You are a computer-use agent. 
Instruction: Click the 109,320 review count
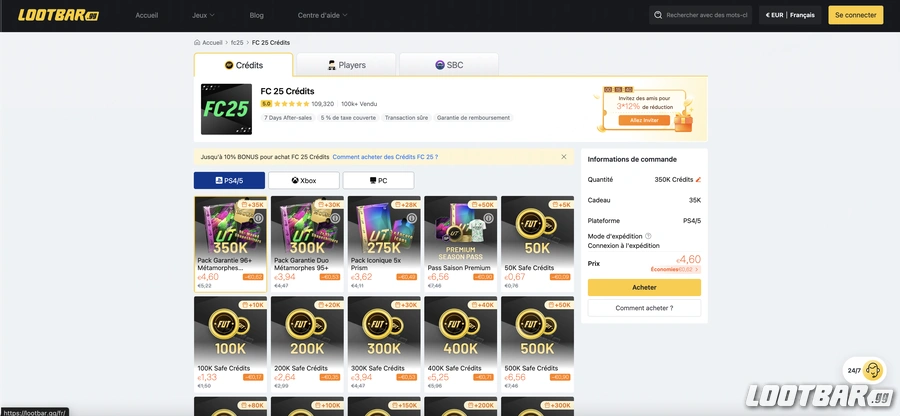(x=323, y=104)
